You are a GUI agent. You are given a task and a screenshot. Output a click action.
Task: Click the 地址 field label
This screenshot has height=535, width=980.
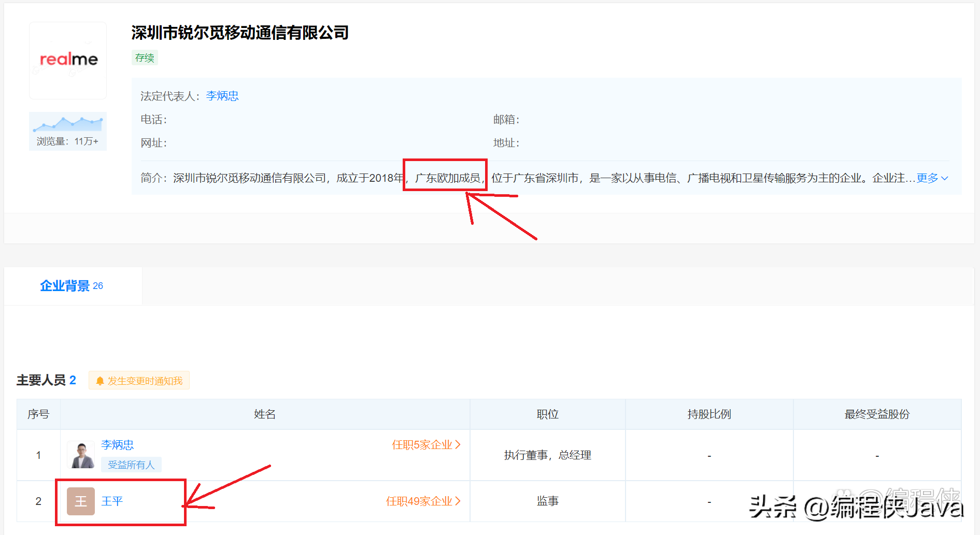coord(506,143)
